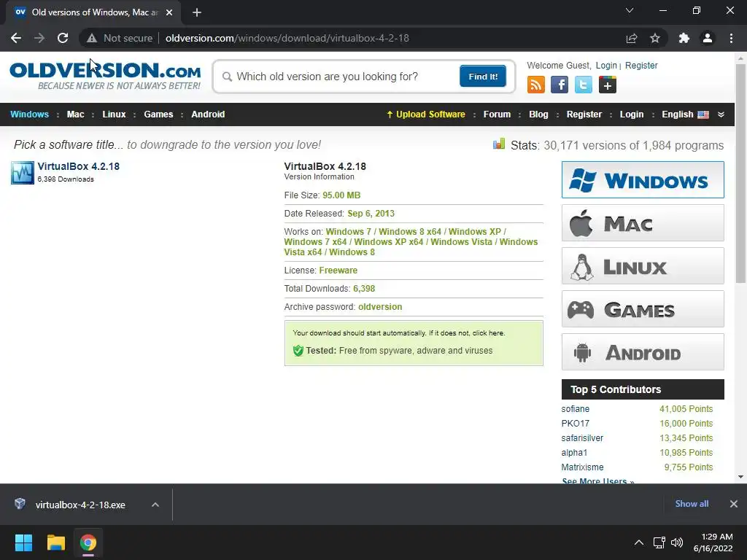The height and width of the screenshot is (560, 747).
Task: Open the network tray icon
Action: [x=659, y=542]
